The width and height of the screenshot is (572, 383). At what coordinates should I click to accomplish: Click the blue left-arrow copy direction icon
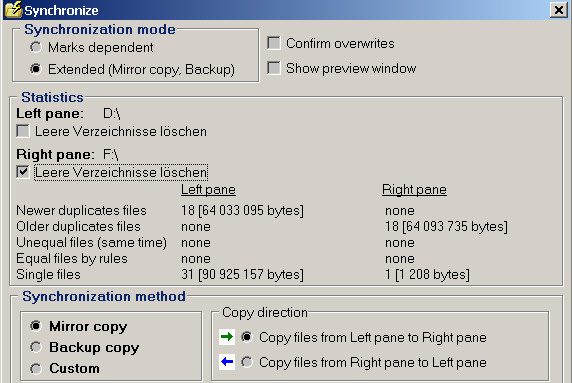pyautogui.click(x=227, y=362)
